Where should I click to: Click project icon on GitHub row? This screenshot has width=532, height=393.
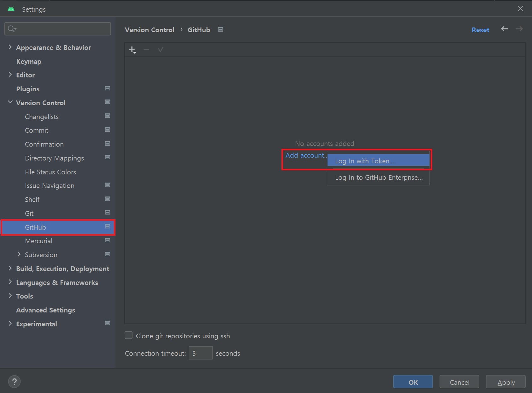point(108,226)
